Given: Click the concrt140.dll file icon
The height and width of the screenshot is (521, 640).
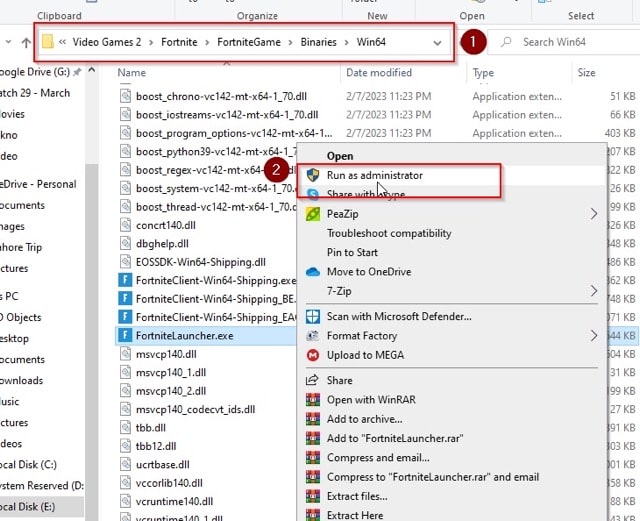Looking at the screenshot, I should pyautogui.click(x=125, y=225).
